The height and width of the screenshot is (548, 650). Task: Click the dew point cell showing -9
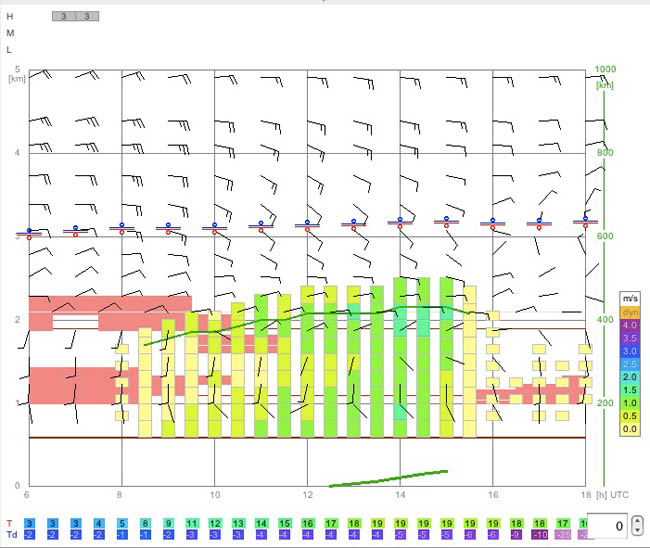517,535
